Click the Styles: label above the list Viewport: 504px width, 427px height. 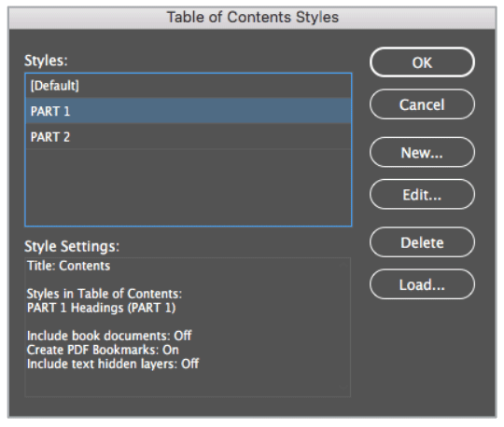point(46,61)
